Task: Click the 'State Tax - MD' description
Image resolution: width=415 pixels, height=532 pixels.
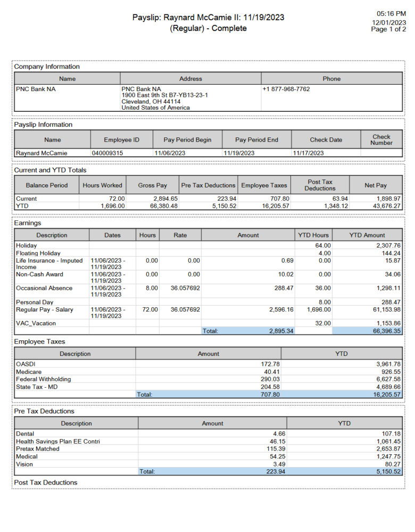Action: (37, 387)
